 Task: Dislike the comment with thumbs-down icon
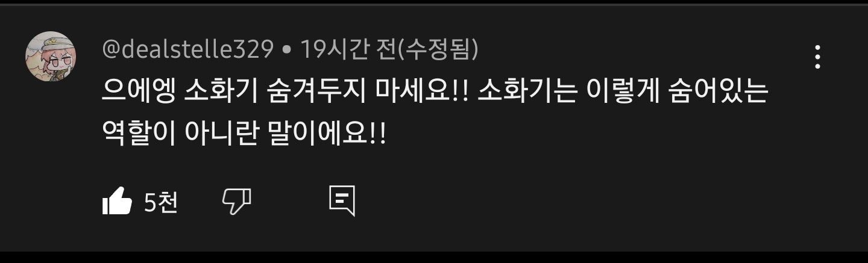tap(237, 201)
